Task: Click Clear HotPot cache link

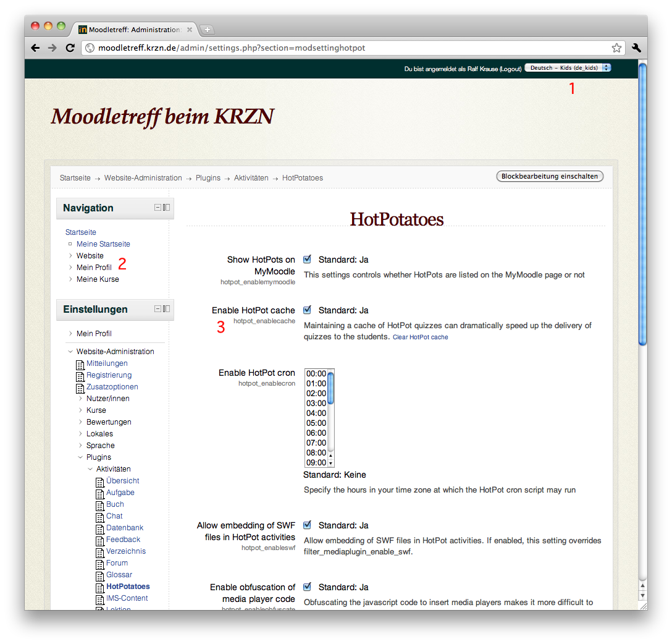Action: pyautogui.click(x=421, y=337)
